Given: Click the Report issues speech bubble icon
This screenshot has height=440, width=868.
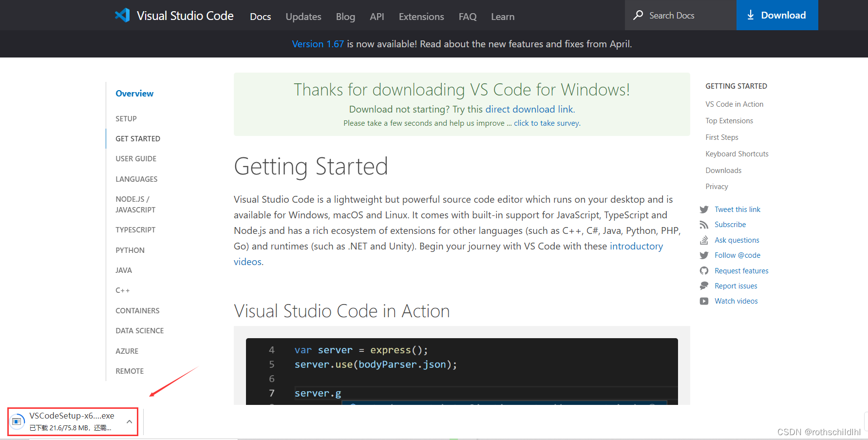Looking at the screenshot, I should coord(704,286).
